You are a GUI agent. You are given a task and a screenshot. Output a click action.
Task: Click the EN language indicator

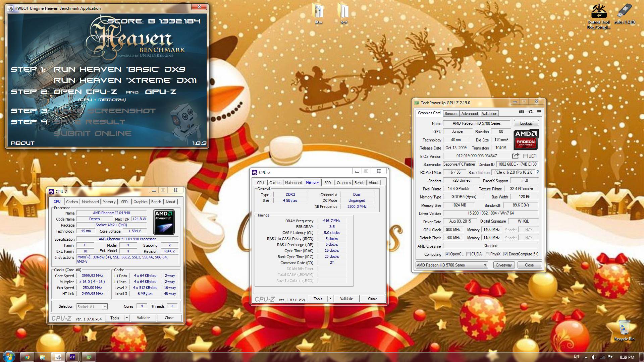576,356
